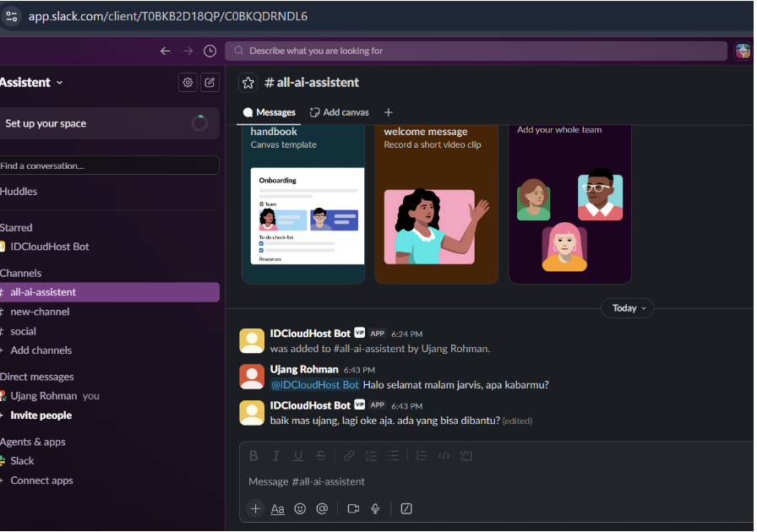Record a video clip from composer

(353, 508)
